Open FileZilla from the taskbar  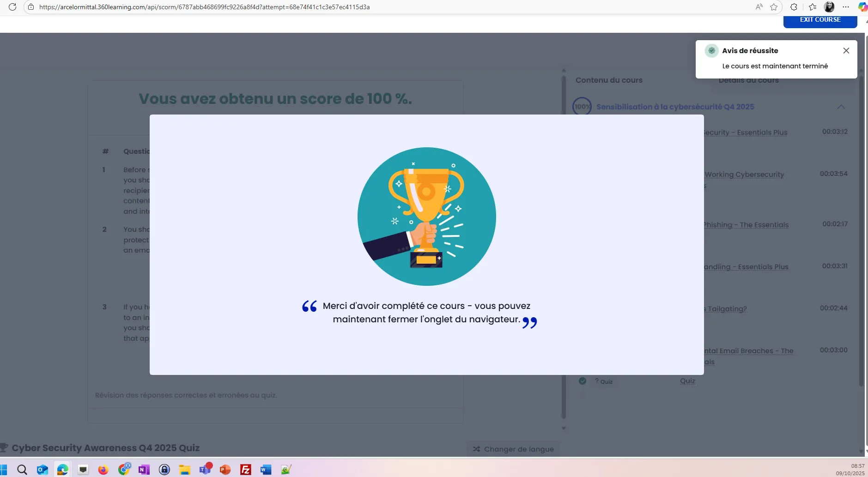(x=245, y=470)
